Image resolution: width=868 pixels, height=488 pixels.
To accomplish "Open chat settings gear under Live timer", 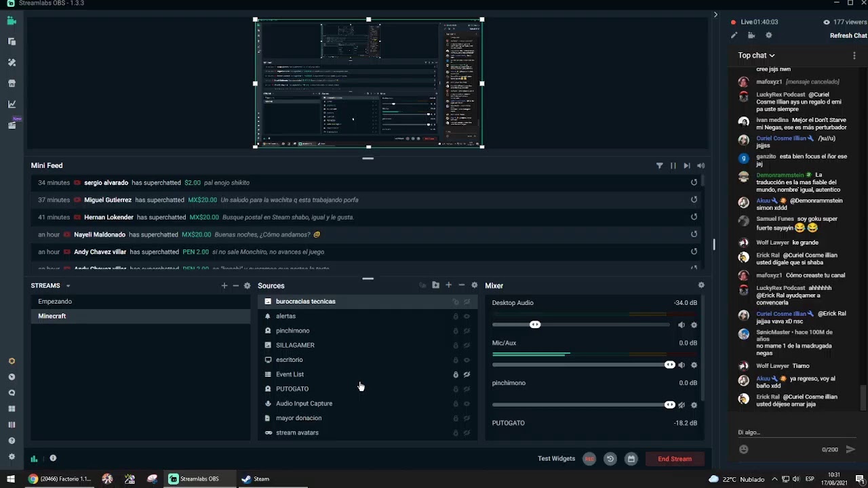I will [768, 35].
